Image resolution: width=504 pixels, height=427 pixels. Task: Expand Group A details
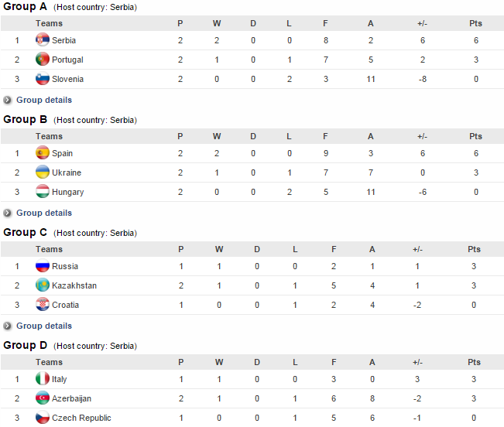pyautogui.click(x=43, y=100)
